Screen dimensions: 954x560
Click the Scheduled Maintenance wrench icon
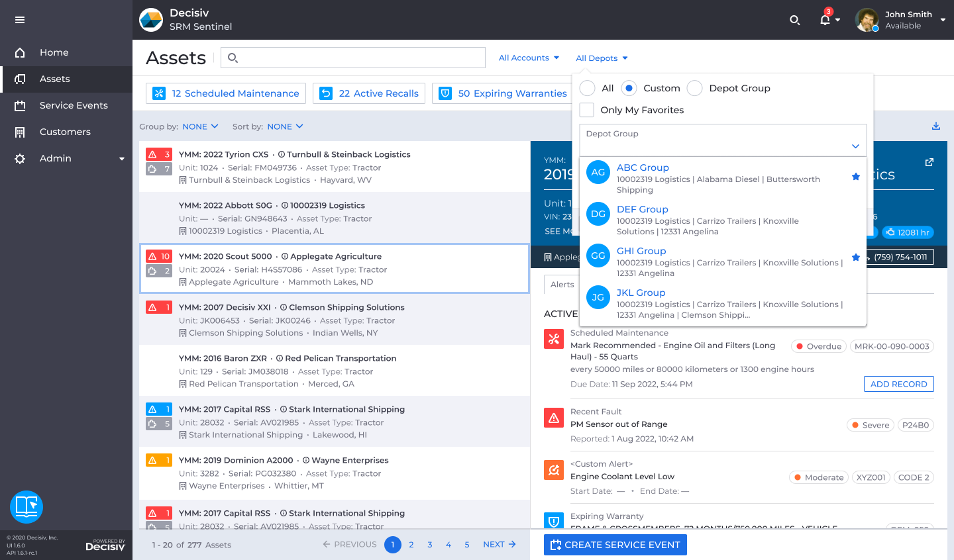pyautogui.click(x=554, y=339)
